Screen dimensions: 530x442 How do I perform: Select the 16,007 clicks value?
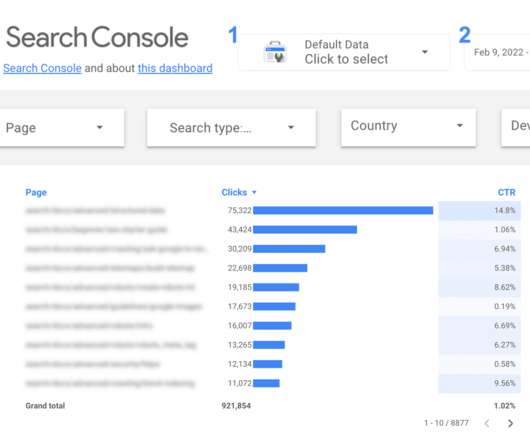tap(240, 326)
